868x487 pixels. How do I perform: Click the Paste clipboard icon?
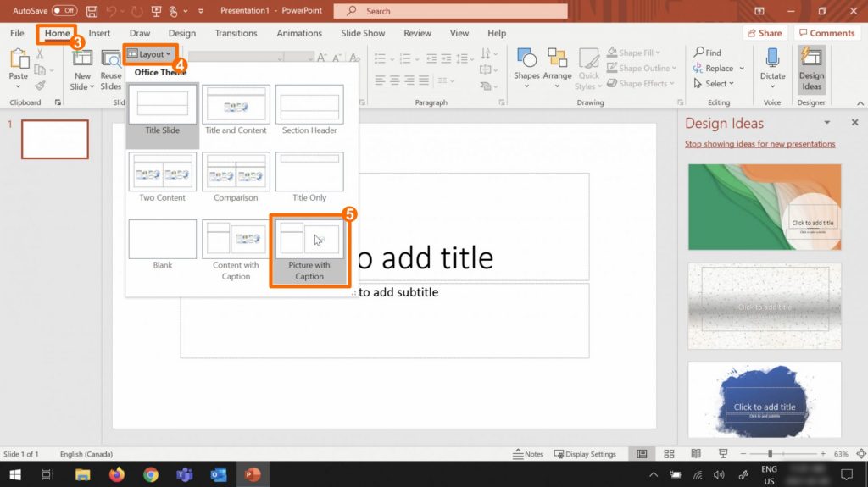pyautogui.click(x=18, y=59)
